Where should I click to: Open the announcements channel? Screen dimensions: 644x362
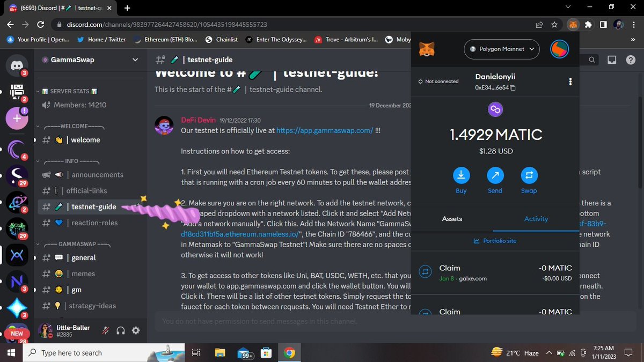click(91, 174)
